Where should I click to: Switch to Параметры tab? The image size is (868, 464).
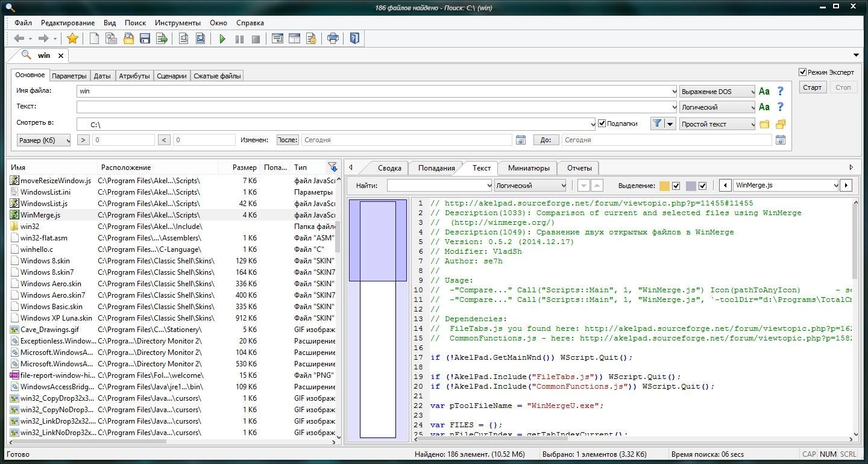point(69,76)
